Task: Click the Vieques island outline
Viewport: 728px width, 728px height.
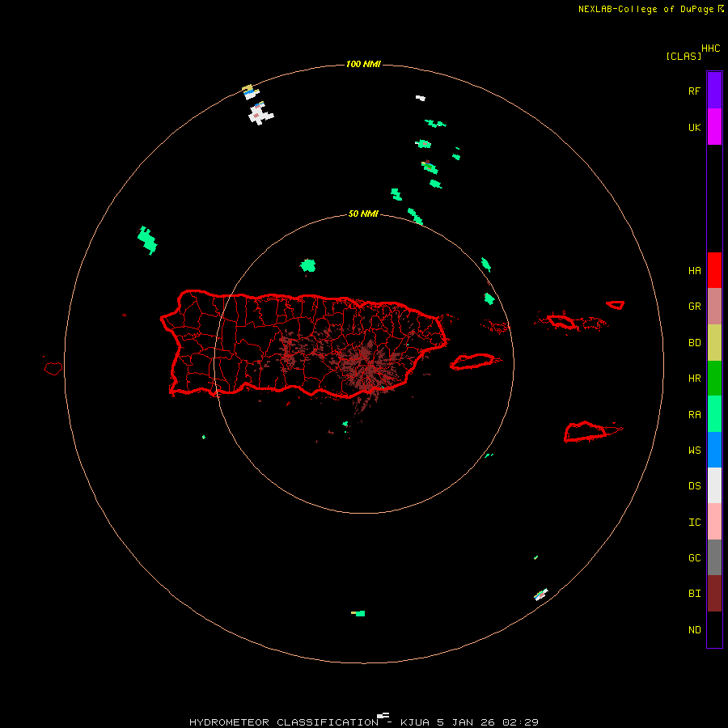Action: 472,362
